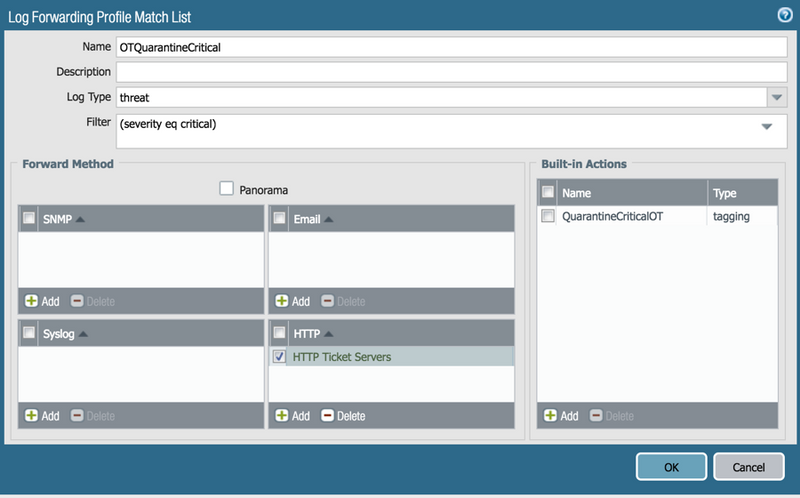Viewport: 800px width, 498px height.
Task: Expand the Filter dropdown arrow
Action: click(x=767, y=127)
